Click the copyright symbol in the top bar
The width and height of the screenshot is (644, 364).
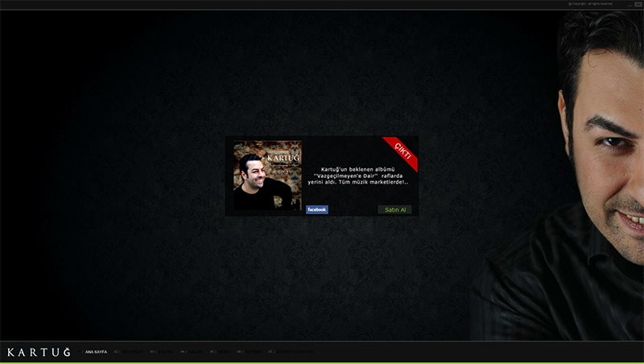point(570,4)
